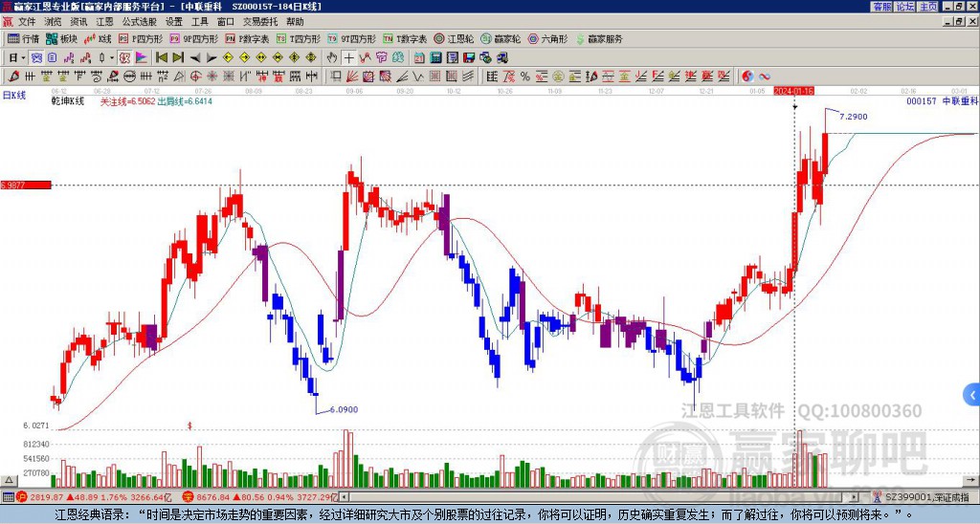
Task: Toggle the crosshair cursor tool
Action: tap(348, 58)
